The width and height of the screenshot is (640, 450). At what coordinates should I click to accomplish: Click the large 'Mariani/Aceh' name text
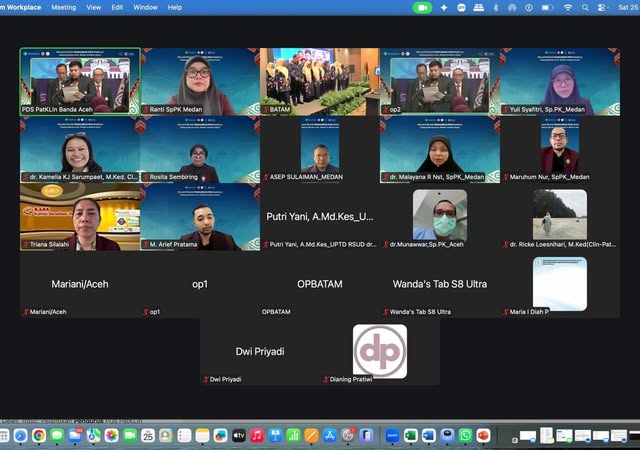80,284
